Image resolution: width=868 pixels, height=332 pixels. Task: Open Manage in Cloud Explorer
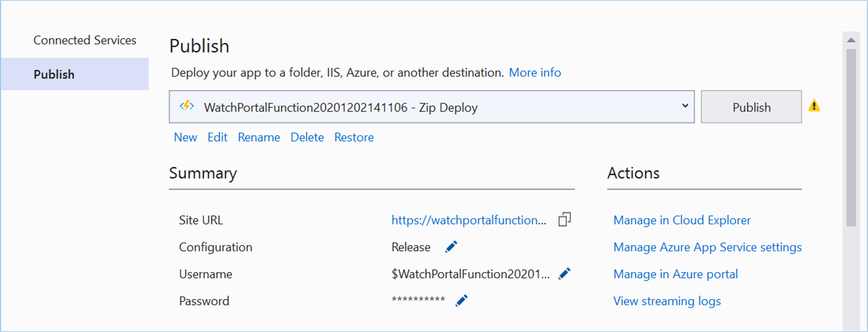(x=682, y=220)
